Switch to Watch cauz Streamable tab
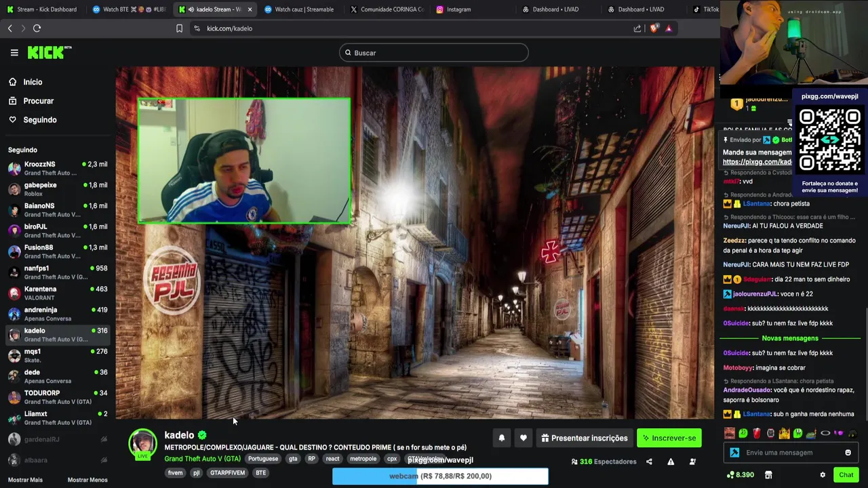Image resolution: width=868 pixels, height=488 pixels. [x=298, y=9]
